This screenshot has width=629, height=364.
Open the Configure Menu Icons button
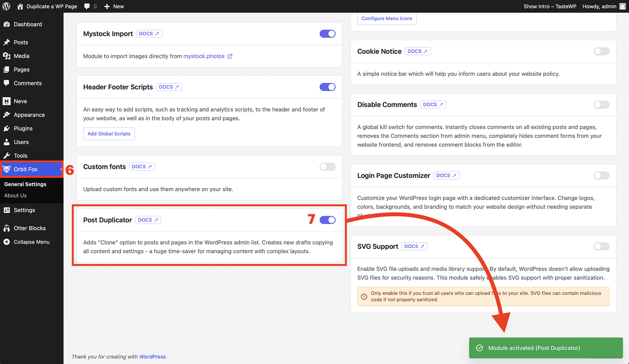pos(387,19)
